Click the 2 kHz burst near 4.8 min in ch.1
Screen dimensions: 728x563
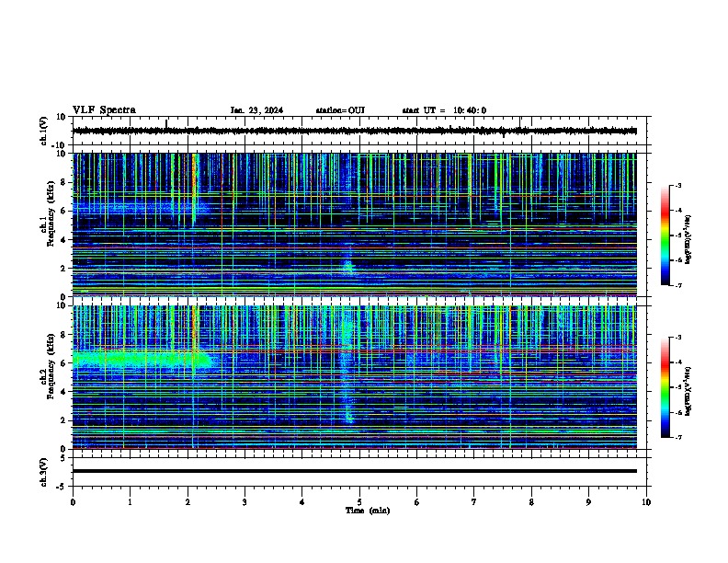[347, 267]
